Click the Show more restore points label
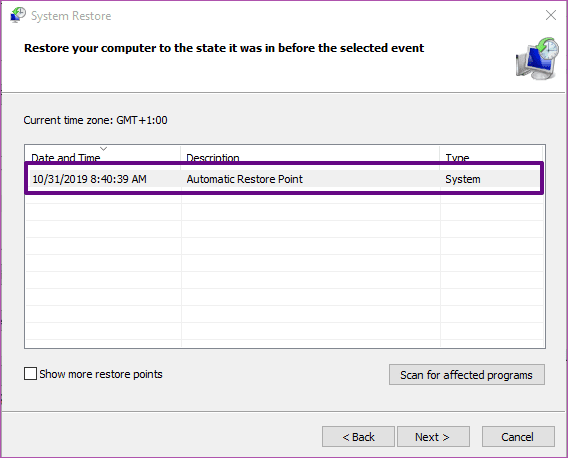 click(x=101, y=374)
